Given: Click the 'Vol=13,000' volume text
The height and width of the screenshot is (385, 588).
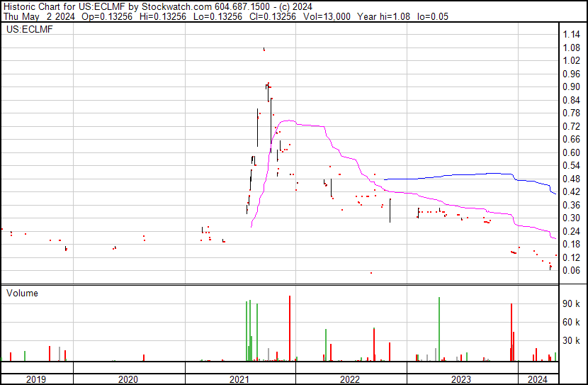Looking at the screenshot, I should [x=327, y=16].
